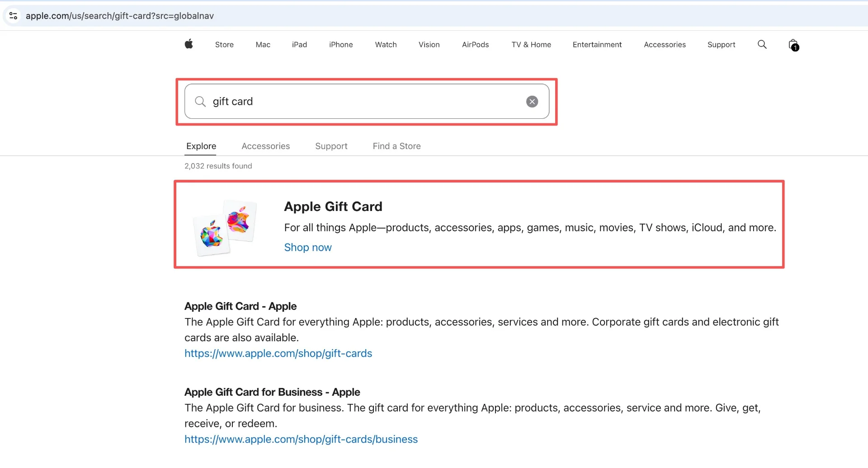The height and width of the screenshot is (468, 868).
Task: Open the 'Apple Gift Card - Apple' result
Action: tap(241, 306)
